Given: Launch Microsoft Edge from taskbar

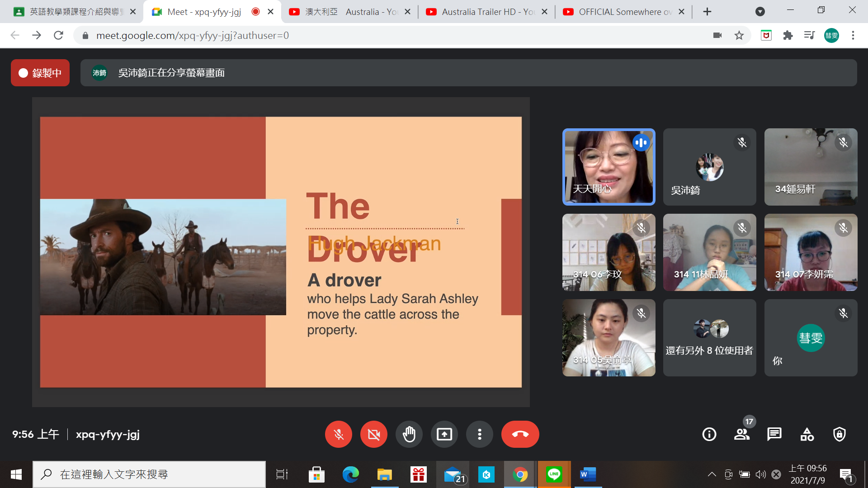Looking at the screenshot, I should coord(350,474).
